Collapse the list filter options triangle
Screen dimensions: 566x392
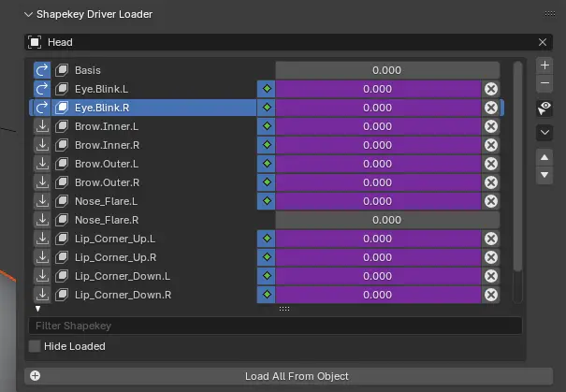tap(38, 309)
